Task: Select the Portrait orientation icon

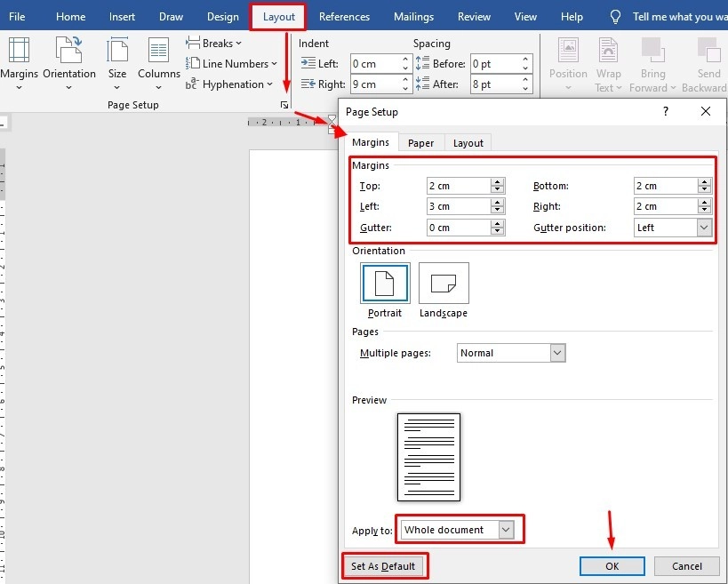Action: tap(385, 284)
